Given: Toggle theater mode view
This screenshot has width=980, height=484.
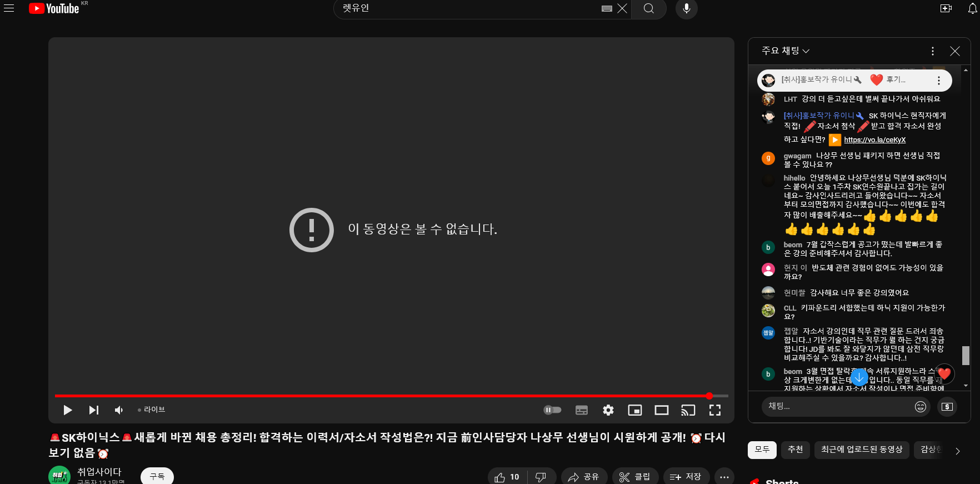Looking at the screenshot, I should click(662, 410).
